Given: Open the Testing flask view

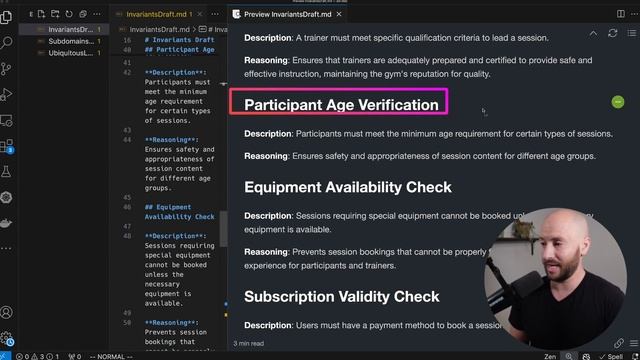Looking at the screenshot, I should coord(7,172).
